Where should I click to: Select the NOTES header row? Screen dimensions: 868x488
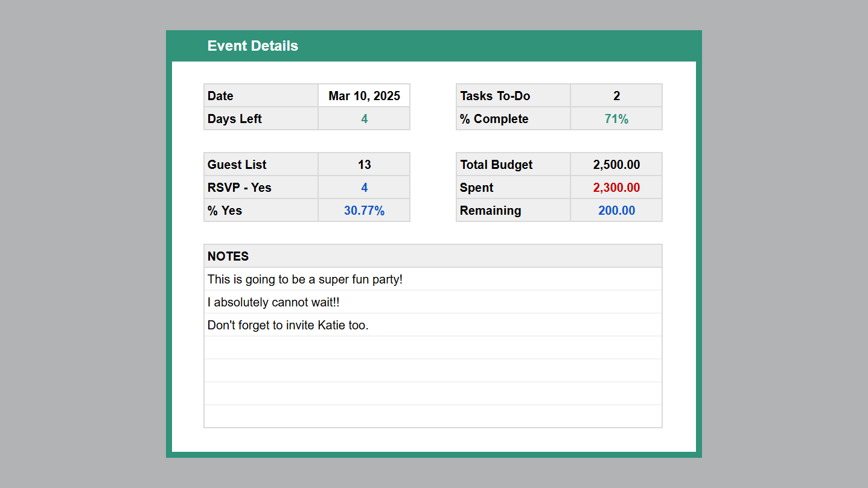433,256
